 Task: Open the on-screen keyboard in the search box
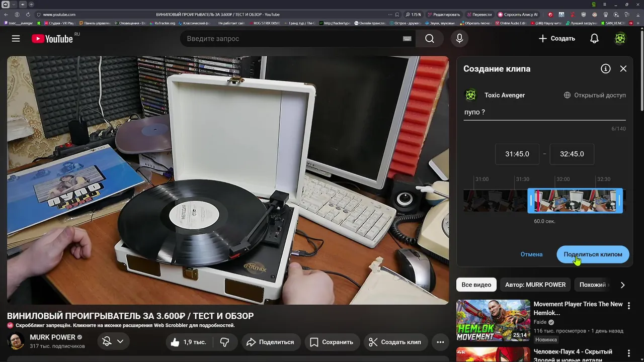click(407, 39)
